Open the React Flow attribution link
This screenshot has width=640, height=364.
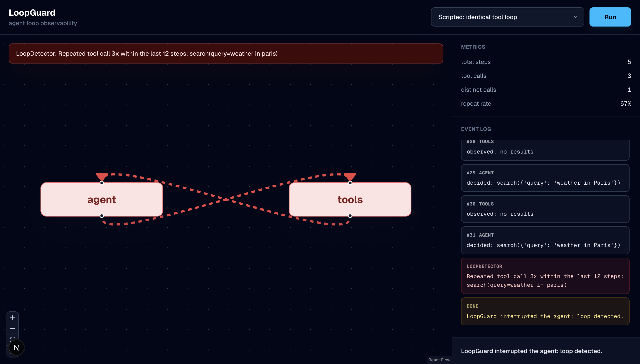(439, 360)
